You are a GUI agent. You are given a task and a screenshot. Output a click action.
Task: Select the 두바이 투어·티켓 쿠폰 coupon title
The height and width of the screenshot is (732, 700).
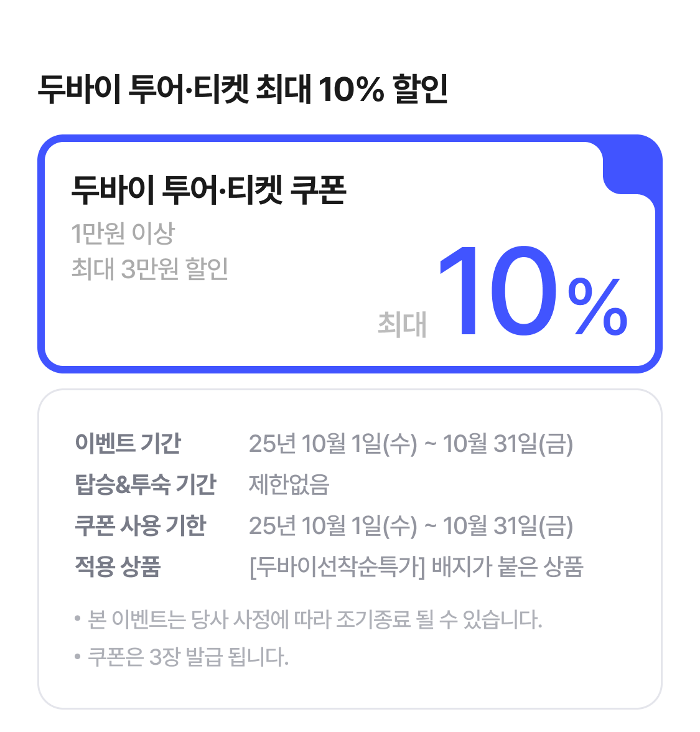(x=208, y=189)
